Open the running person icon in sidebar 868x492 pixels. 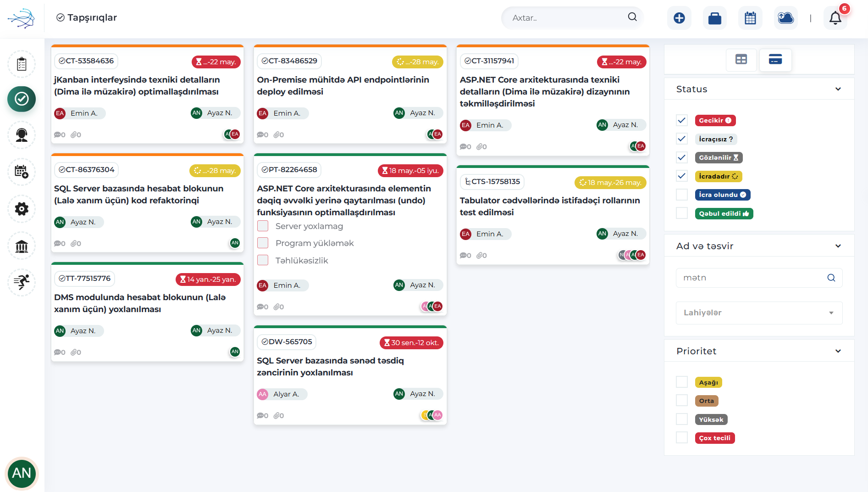pyautogui.click(x=22, y=282)
